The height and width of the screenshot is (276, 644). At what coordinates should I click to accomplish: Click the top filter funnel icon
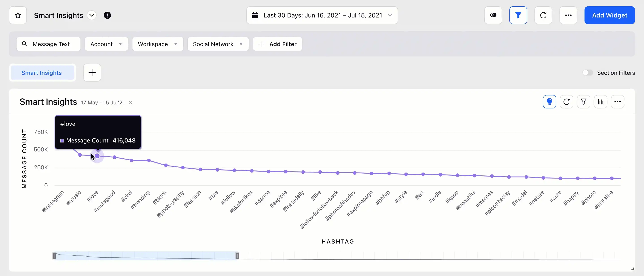click(x=518, y=15)
